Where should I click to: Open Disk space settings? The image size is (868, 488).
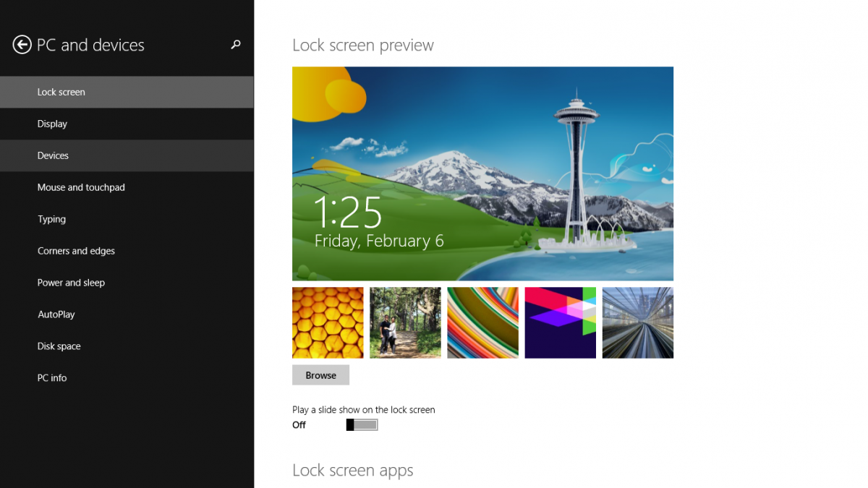127,346
